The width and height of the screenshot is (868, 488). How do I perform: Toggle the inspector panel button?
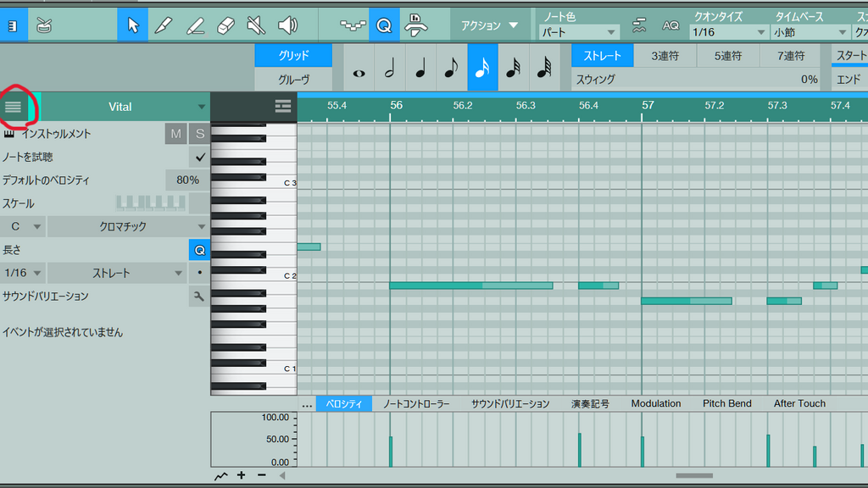(x=14, y=25)
